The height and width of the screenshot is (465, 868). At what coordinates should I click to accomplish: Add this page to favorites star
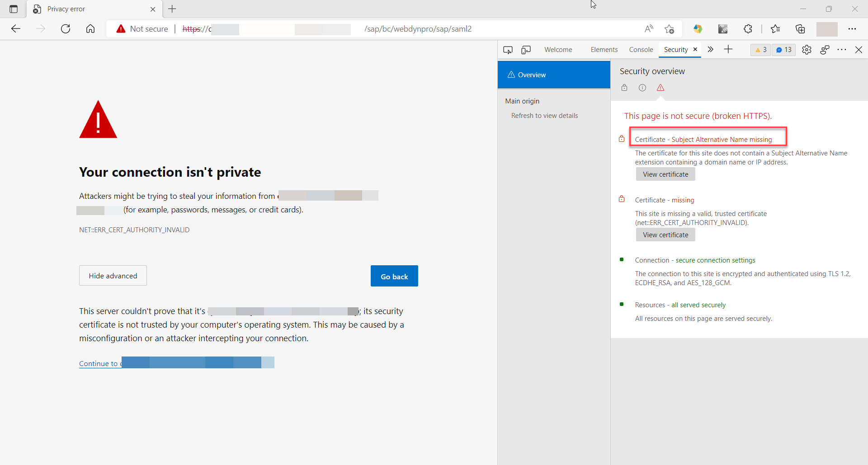click(x=670, y=29)
